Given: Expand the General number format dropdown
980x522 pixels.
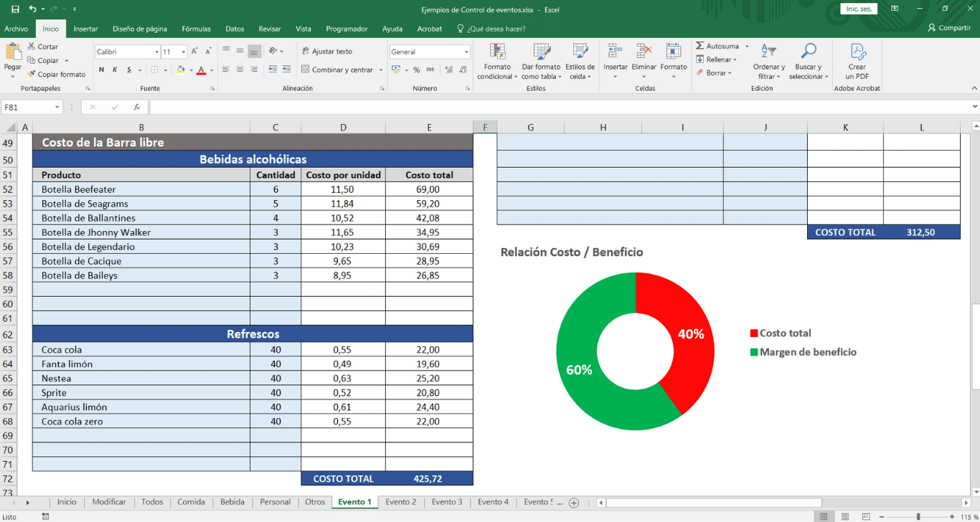Looking at the screenshot, I should pos(466,52).
